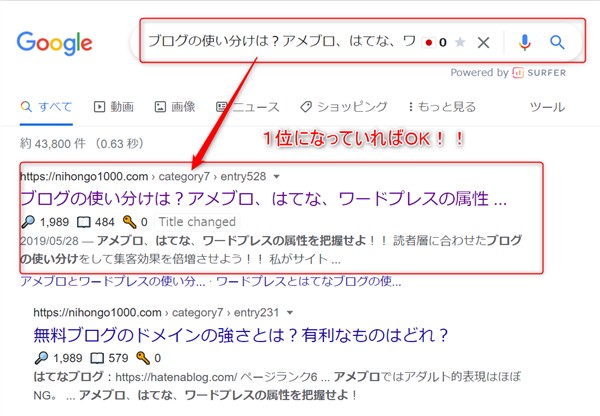600x416 pixels.
Task: Open result ブログの使い分けは？アメブロ、はてな
Action: click(264, 199)
